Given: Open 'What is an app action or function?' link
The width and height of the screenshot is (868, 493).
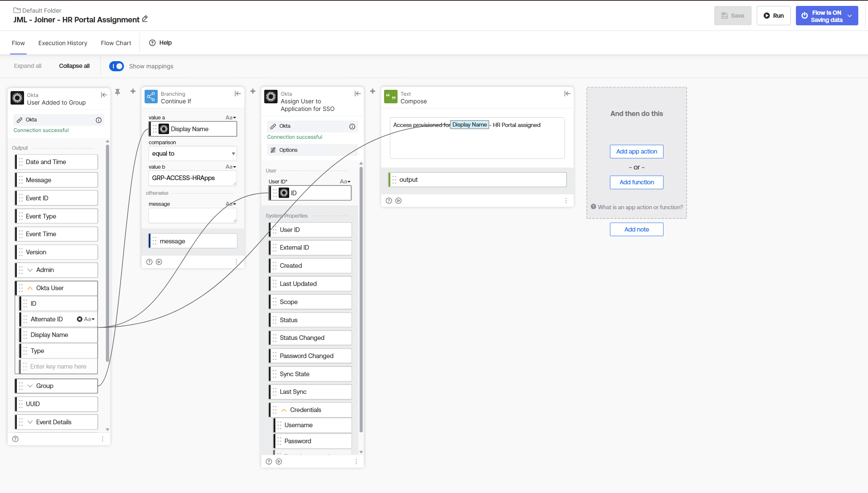Looking at the screenshot, I should (637, 207).
